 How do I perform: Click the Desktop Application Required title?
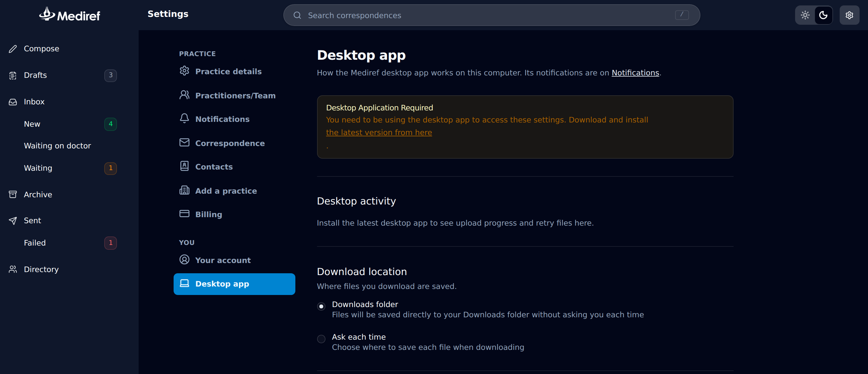379,108
